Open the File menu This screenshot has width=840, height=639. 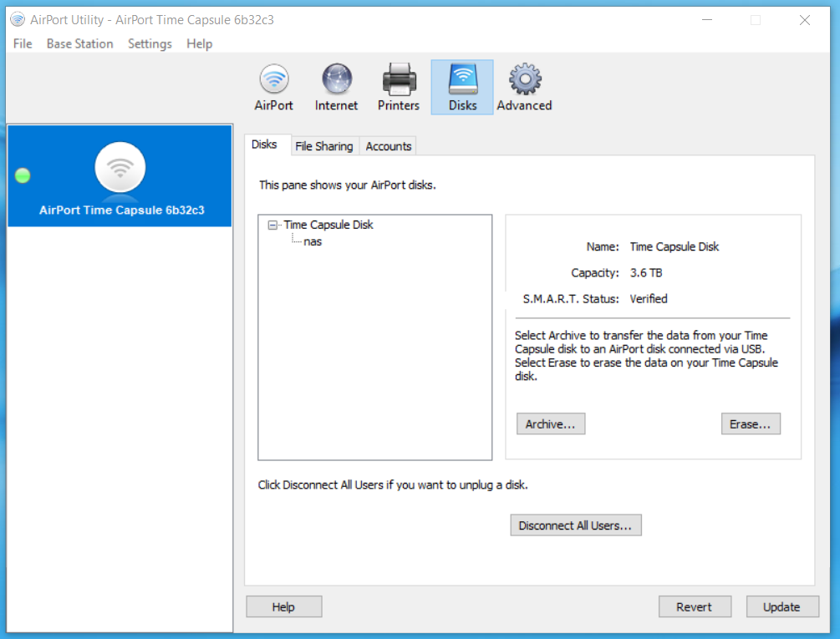coord(23,44)
